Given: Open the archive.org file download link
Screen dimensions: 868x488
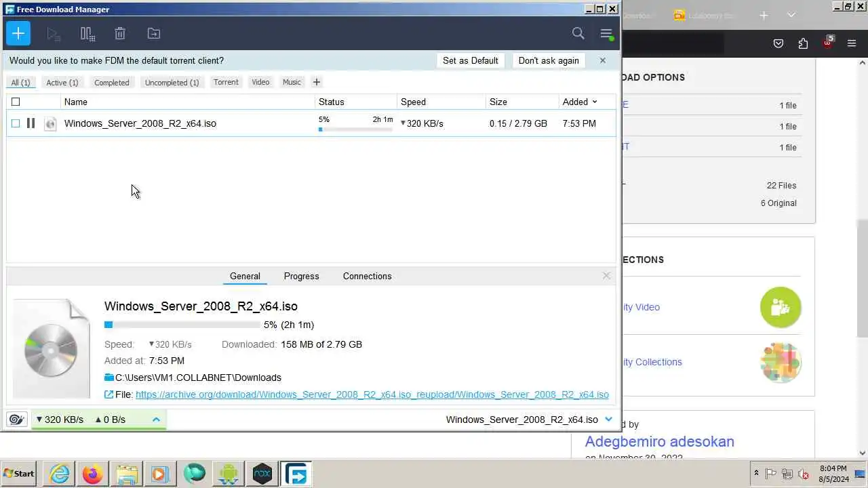Looking at the screenshot, I should tap(372, 394).
